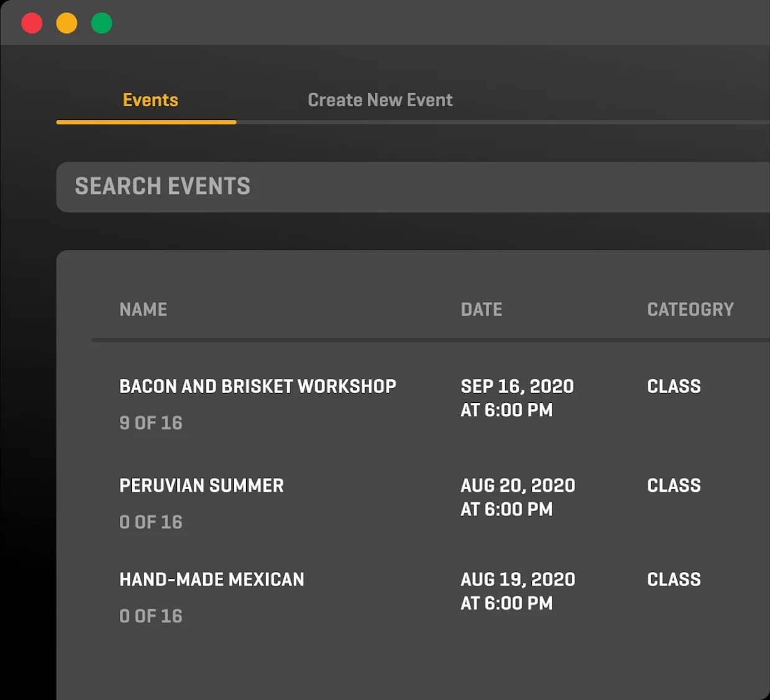
Task: Click the 9 OF 16 attendance count
Action: point(151,423)
